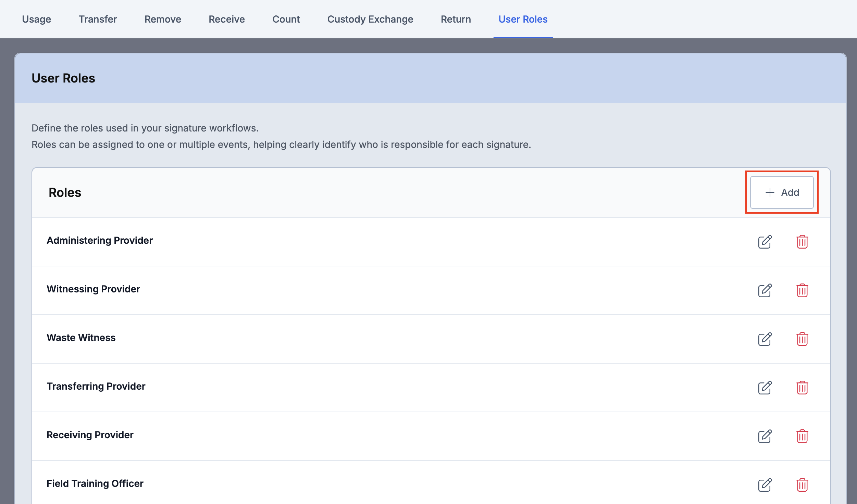Delete the Transferring Provider role
857x504 pixels.
coord(802,388)
